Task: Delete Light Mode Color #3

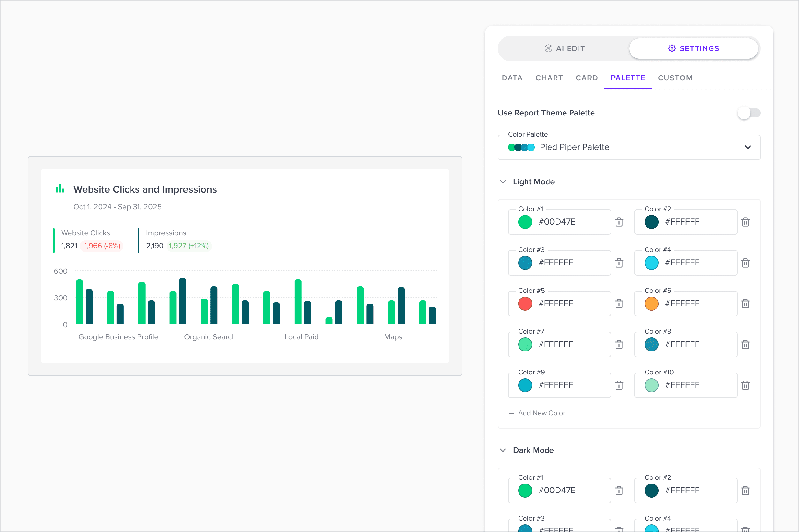Action: pyautogui.click(x=619, y=262)
